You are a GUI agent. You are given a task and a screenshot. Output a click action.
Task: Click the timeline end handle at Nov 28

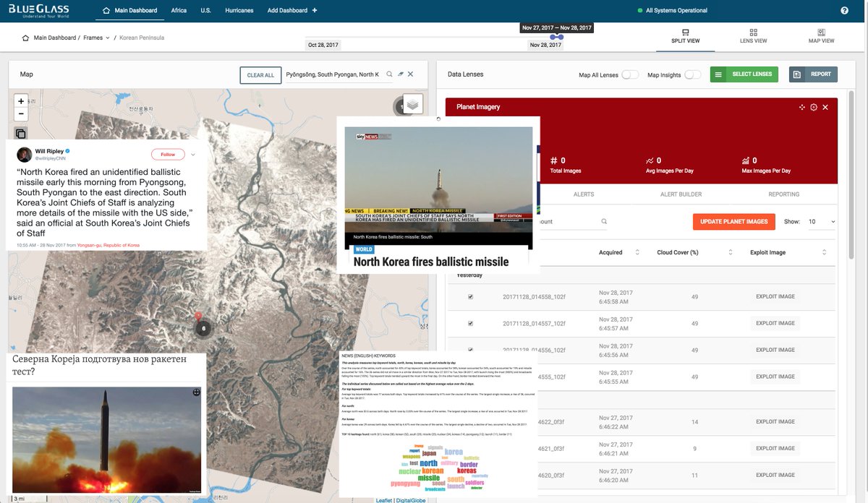pos(560,36)
